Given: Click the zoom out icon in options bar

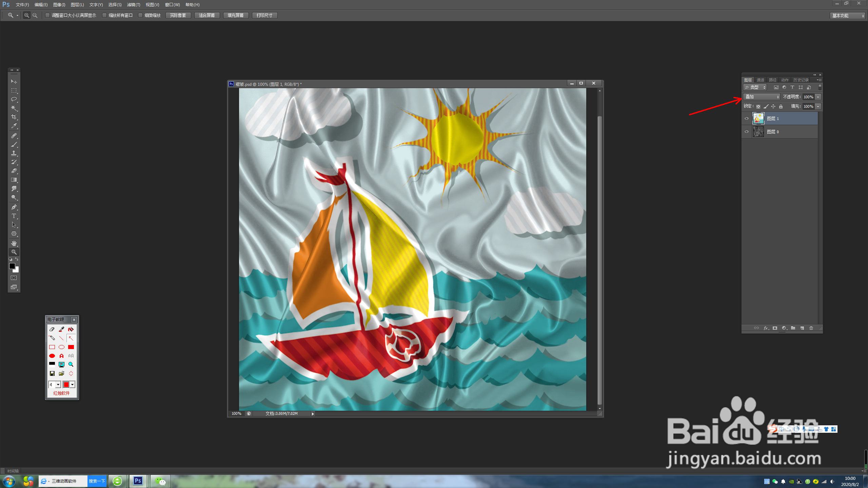Looking at the screenshot, I should click(x=35, y=15).
